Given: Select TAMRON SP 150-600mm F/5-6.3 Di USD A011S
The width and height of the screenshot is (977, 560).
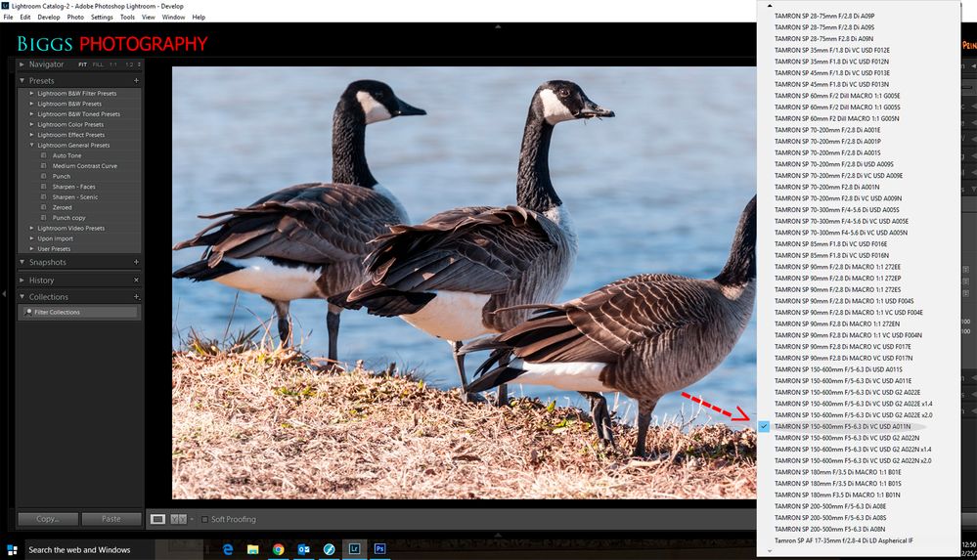Looking at the screenshot, I should pyautogui.click(x=838, y=369).
